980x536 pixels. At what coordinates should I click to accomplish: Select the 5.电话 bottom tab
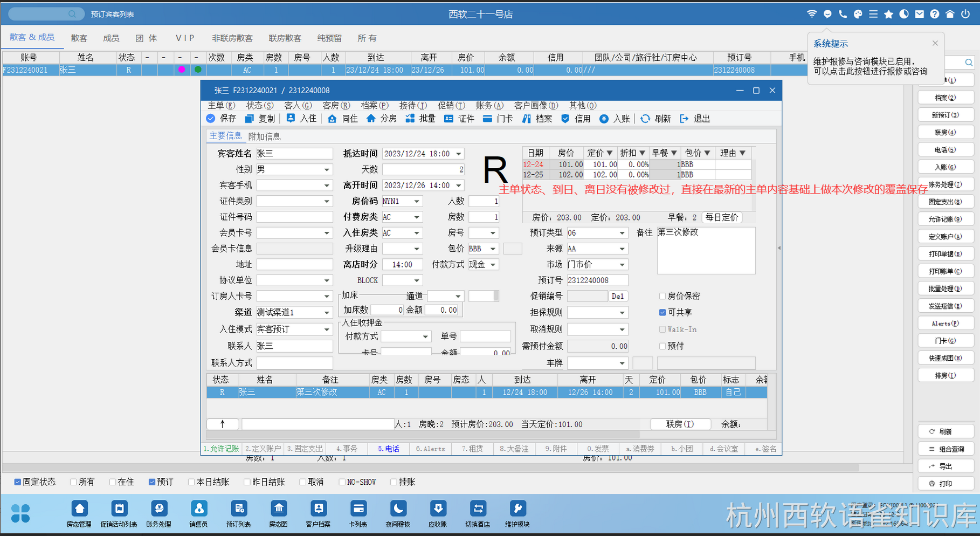(389, 449)
